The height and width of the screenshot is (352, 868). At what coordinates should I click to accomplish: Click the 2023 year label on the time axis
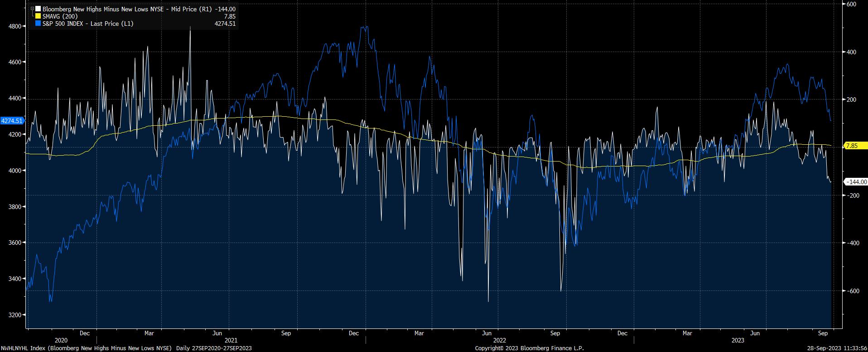[738, 340]
